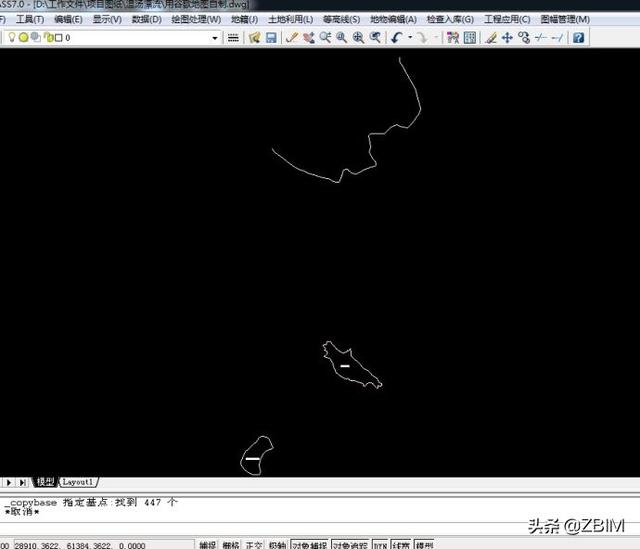Click the pan realtime tool icon
Image resolution: width=640 pixels, height=549 pixels.
pos(309,38)
